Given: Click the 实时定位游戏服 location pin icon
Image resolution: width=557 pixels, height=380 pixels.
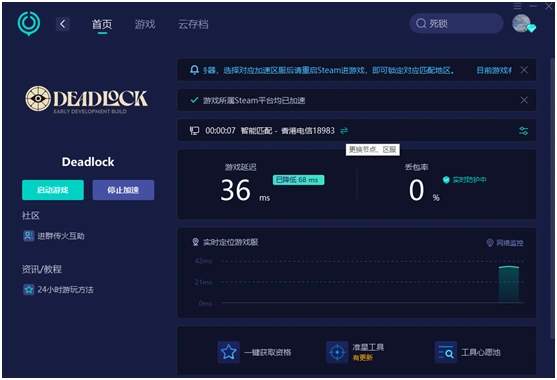Looking at the screenshot, I should (x=195, y=242).
